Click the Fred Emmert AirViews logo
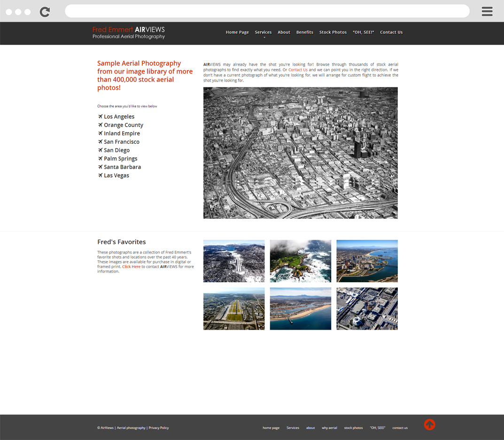 click(x=128, y=32)
